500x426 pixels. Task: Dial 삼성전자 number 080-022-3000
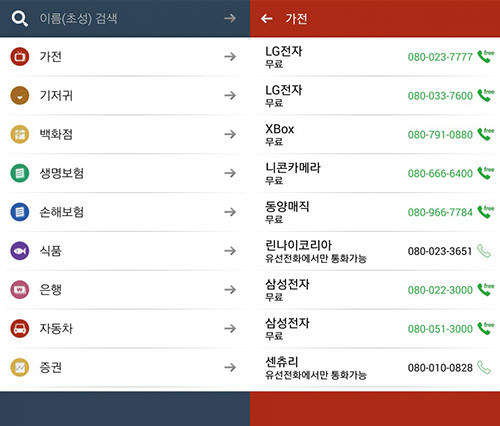(440, 290)
